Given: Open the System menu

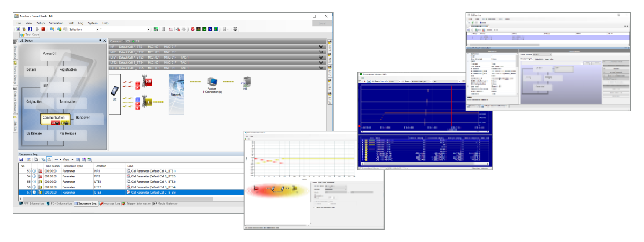Looking at the screenshot, I should (93, 23).
